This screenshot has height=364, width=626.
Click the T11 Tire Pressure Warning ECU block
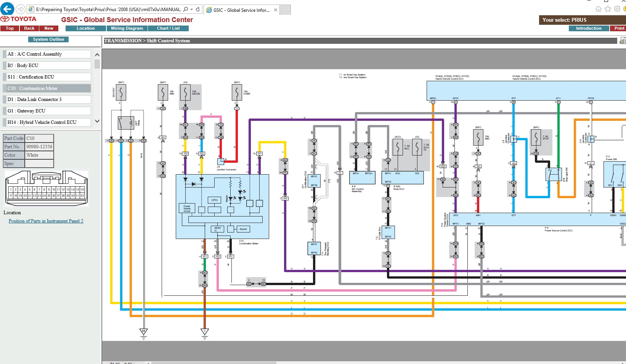(314, 248)
